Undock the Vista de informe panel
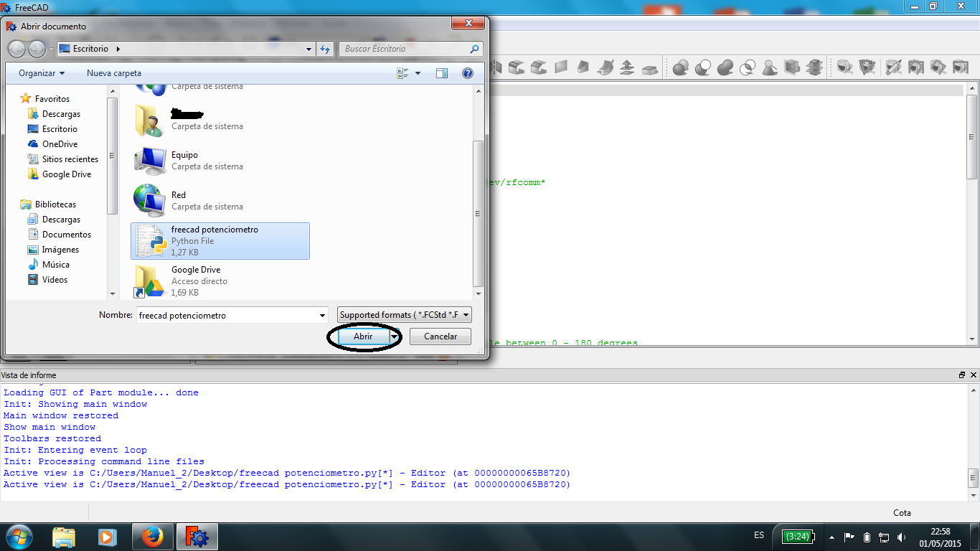Viewport: 980px width, 551px height. [x=962, y=375]
